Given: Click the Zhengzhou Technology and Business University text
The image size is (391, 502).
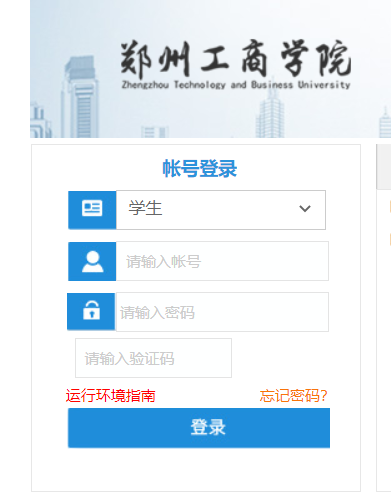Looking at the screenshot, I should tap(236, 85).
